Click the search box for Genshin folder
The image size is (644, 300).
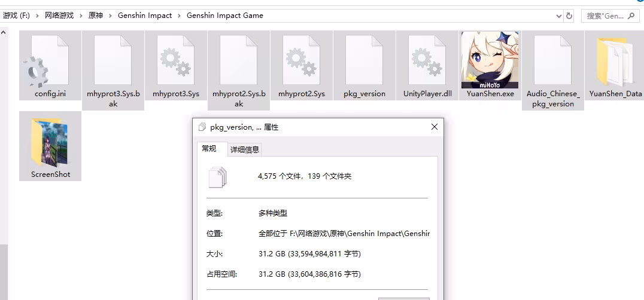coord(609,16)
